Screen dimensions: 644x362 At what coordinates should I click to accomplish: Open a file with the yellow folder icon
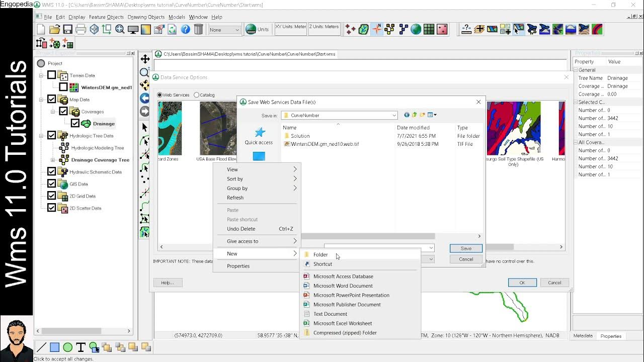click(x=54, y=30)
